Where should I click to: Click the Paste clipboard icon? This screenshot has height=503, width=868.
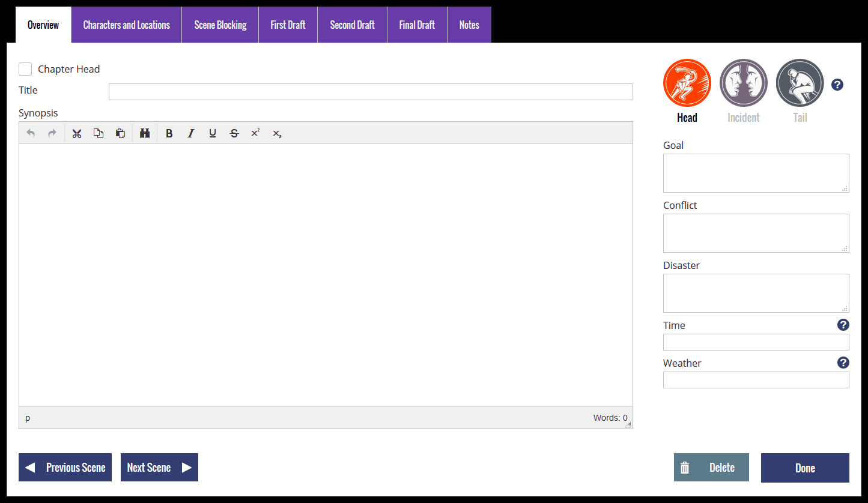120,133
